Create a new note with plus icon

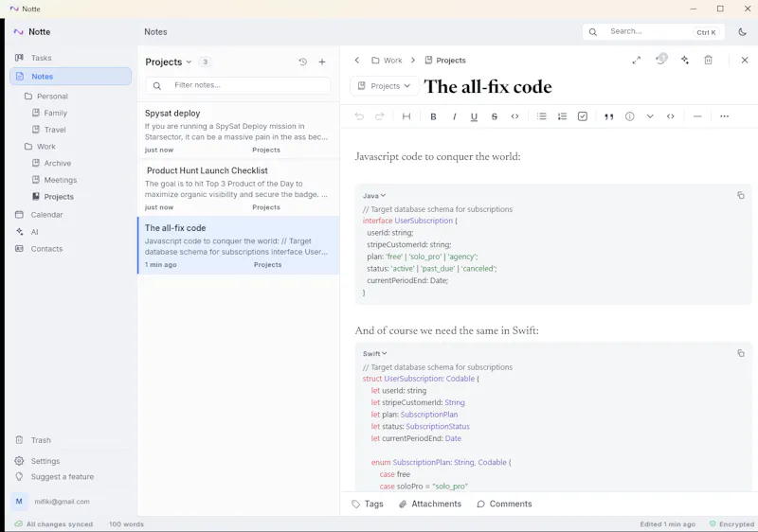pos(322,62)
